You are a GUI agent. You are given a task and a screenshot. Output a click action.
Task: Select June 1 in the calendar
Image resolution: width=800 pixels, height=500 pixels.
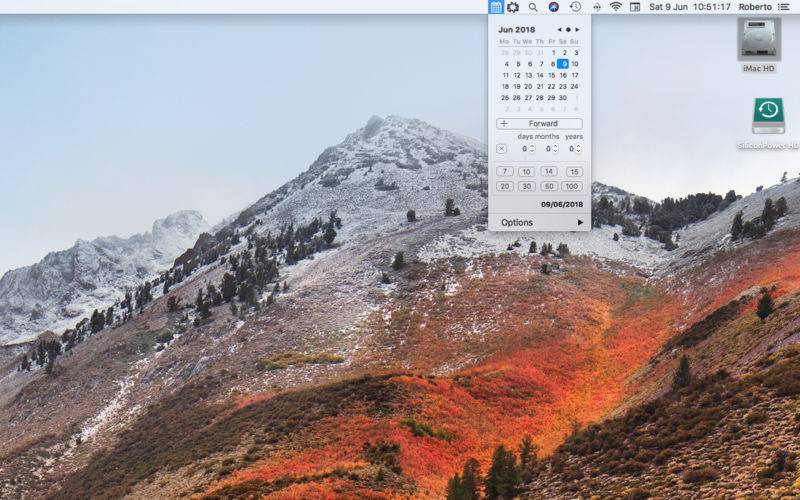(553, 53)
